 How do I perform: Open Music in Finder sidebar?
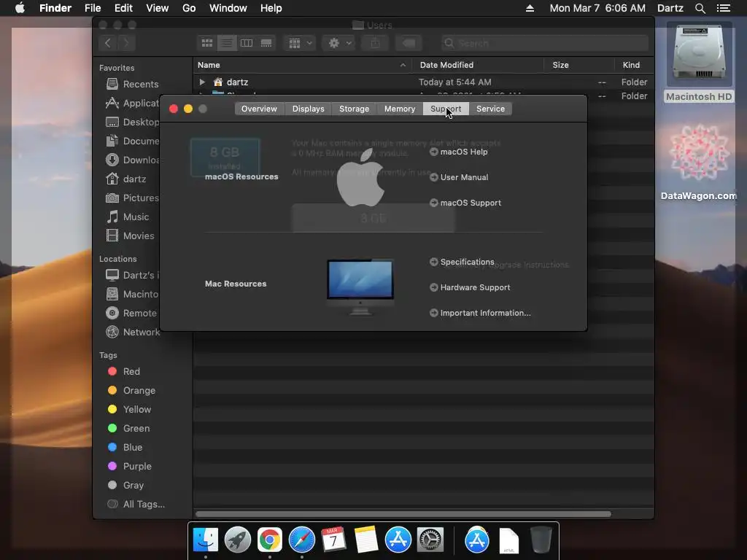pos(128,217)
